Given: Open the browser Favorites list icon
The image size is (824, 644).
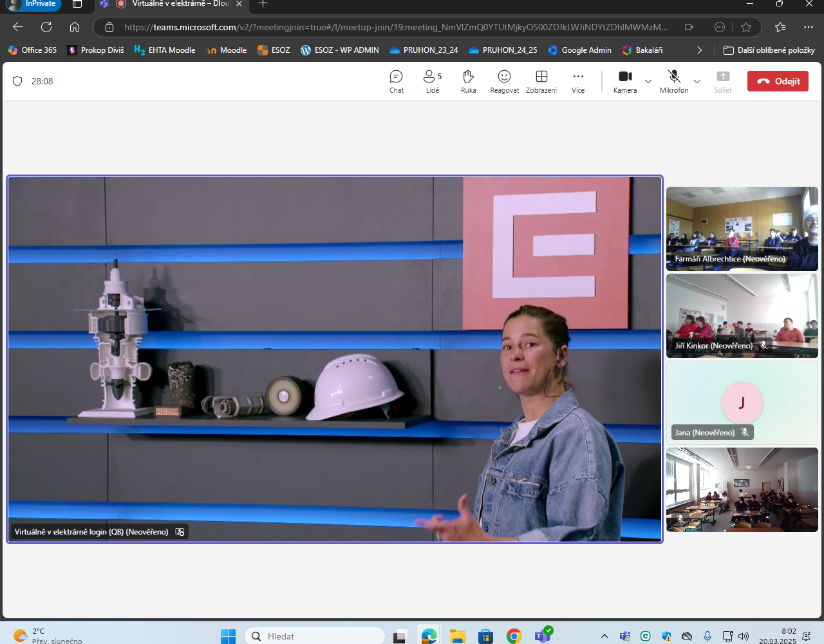Looking at the screenshot, I should (x=780, y=27).
